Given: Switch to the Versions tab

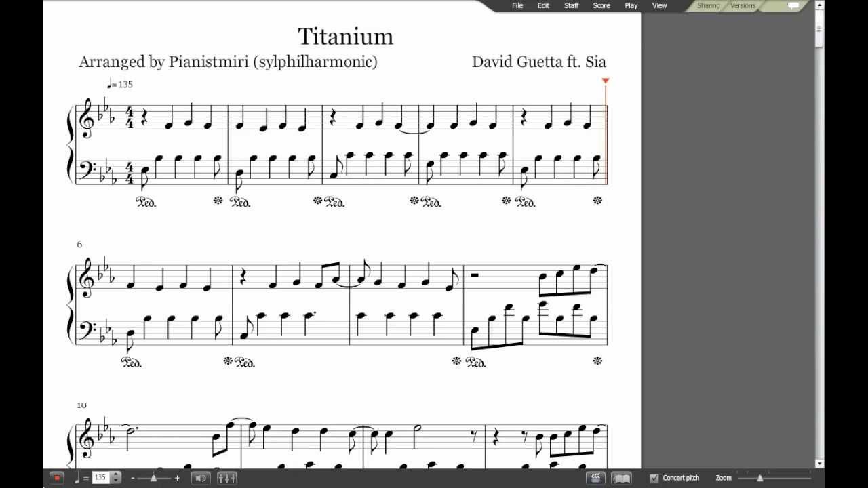Looking at the screenshot, I should tap(743, 5).
